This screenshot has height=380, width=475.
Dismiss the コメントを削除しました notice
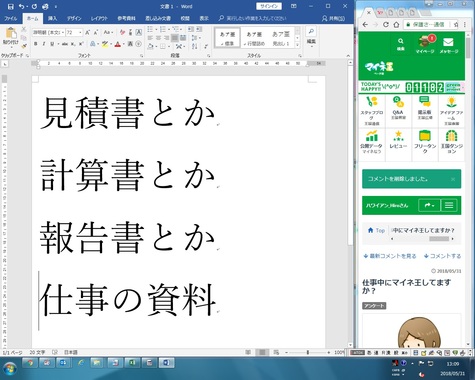453,179
